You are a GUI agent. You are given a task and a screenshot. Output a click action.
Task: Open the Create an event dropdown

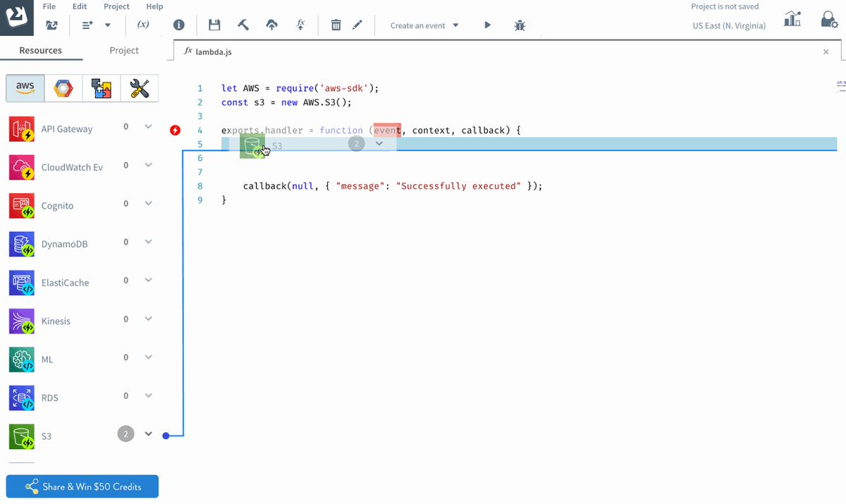point(424,25)
